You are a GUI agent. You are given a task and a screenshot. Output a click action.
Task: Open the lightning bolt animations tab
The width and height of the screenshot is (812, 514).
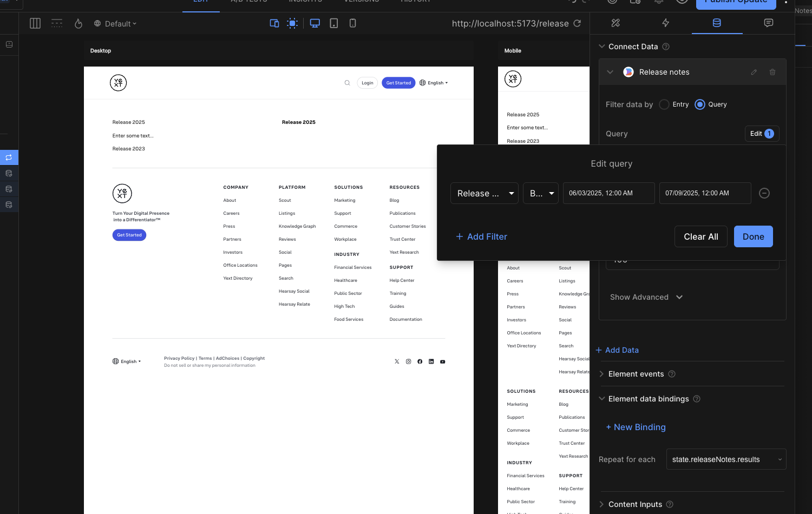coord(666,23)
